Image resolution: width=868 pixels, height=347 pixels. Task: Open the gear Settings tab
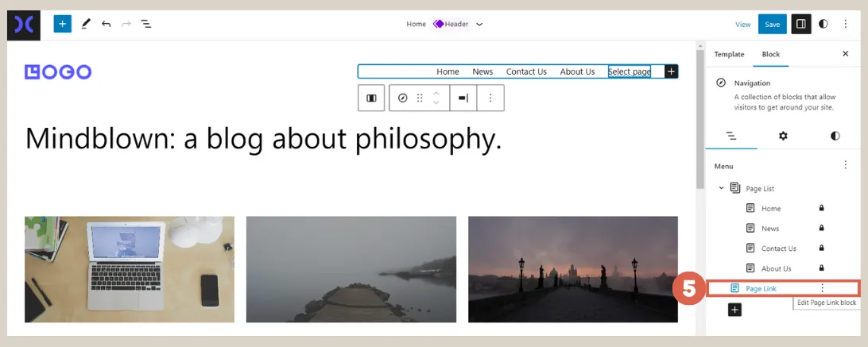(x=783, y=136)
